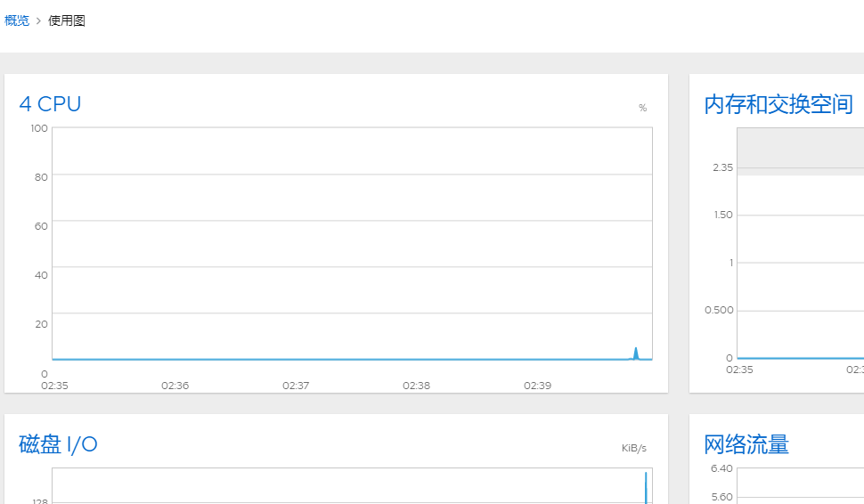
Task: Click the 使用图 breadcrumb text
Action: (x=67, y=20)
